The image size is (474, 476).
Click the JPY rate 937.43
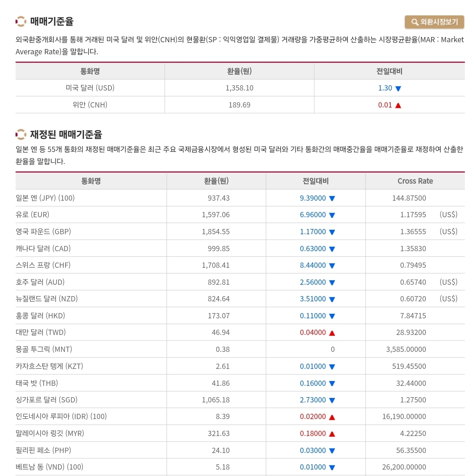coord(219,198)
